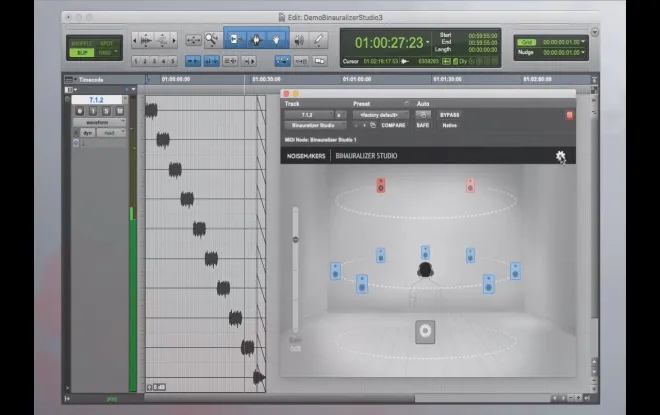Recall zoom preset 1

tap(136, 61)
